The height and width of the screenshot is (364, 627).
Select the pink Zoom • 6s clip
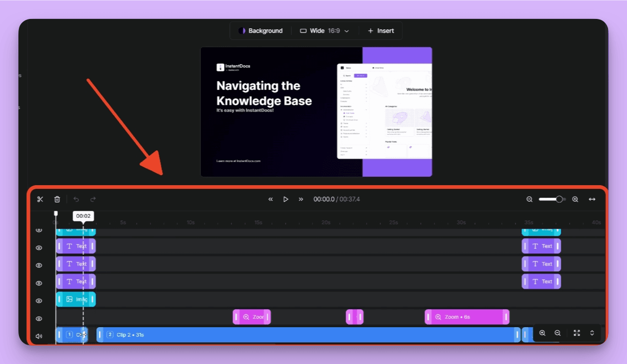point(467,317)
